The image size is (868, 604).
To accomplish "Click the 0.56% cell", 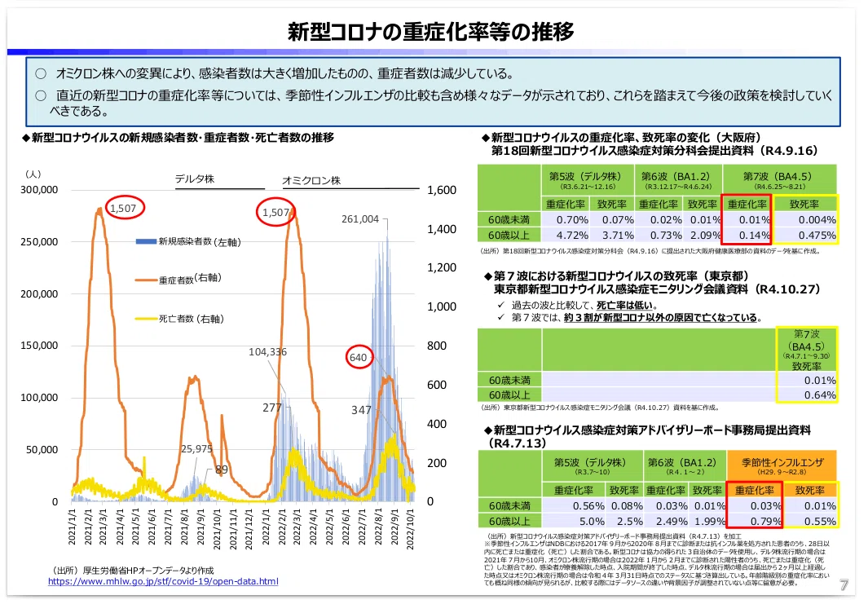I will (575, 506).
